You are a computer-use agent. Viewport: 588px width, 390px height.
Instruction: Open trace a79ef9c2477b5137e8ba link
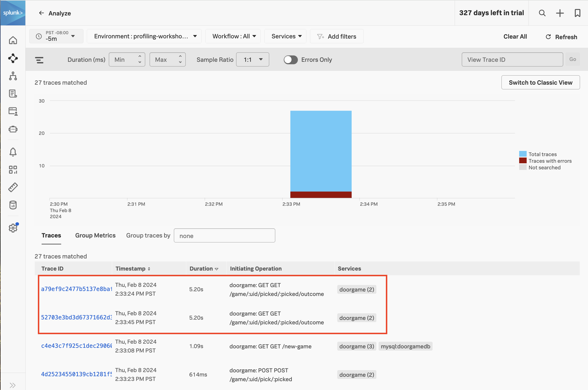pyautogui.click(x=76, y=289)
